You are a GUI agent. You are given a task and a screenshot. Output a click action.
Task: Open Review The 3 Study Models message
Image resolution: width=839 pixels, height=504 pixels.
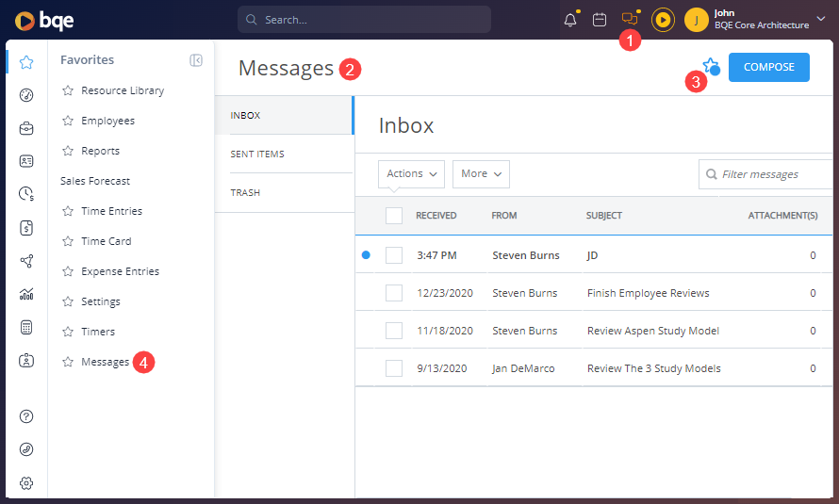[x=654, y=368]
